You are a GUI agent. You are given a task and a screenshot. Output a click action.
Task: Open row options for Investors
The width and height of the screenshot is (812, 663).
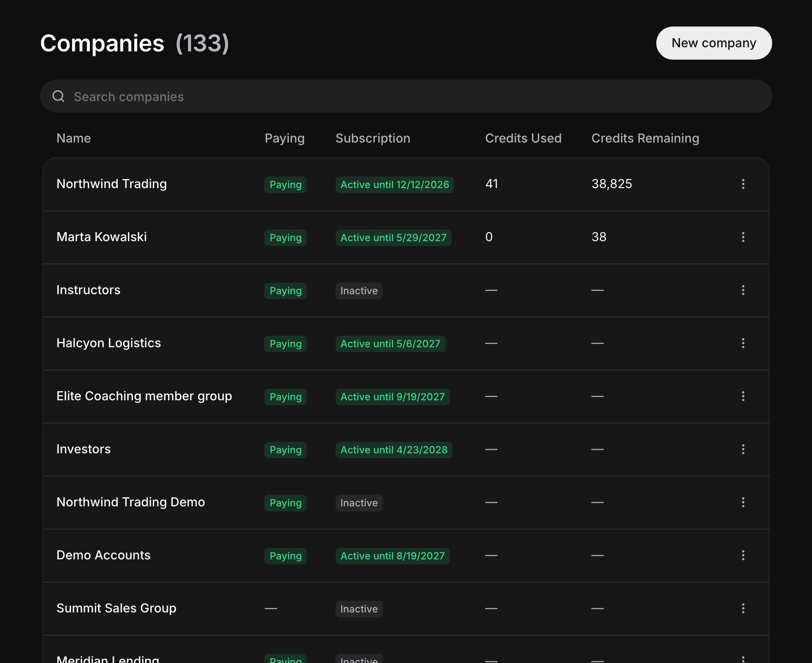tap(743, 449)
